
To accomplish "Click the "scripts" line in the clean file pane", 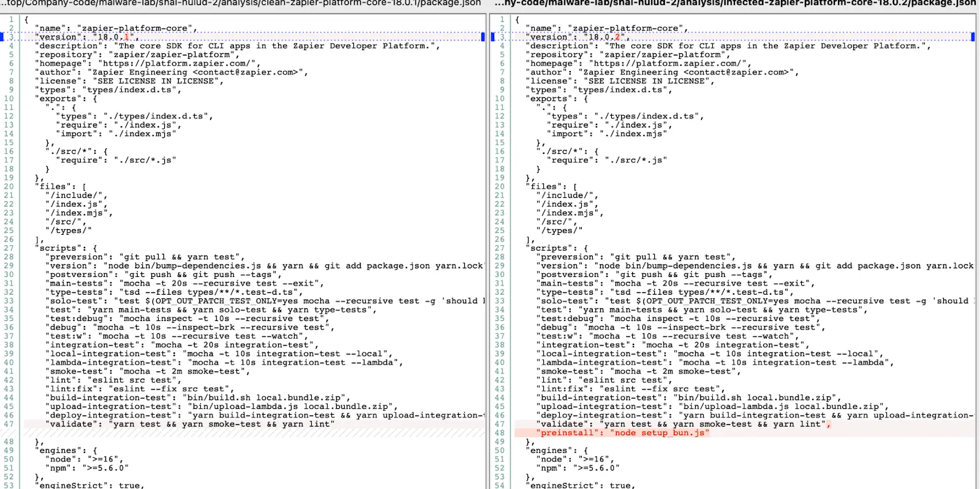I will (67, 248).
